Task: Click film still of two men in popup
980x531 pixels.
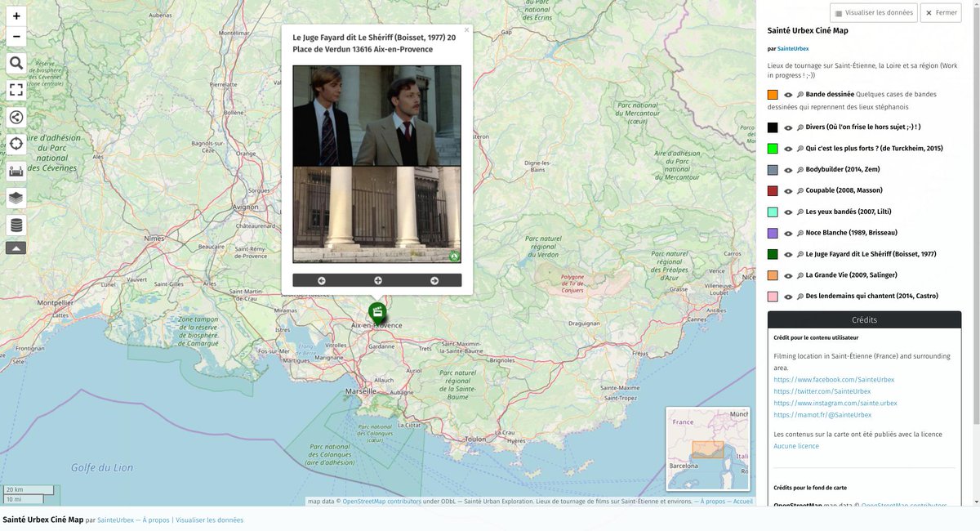Action: pyautogui.click(x=377, y=116)
